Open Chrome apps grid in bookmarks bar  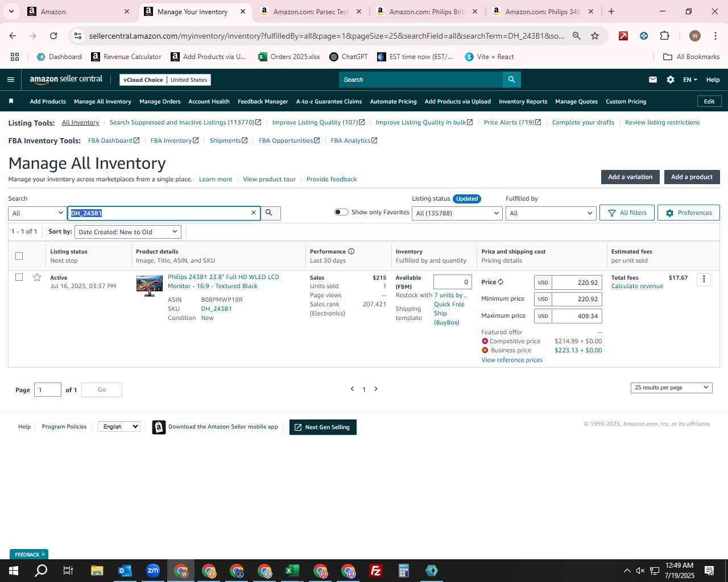point(15,57)
